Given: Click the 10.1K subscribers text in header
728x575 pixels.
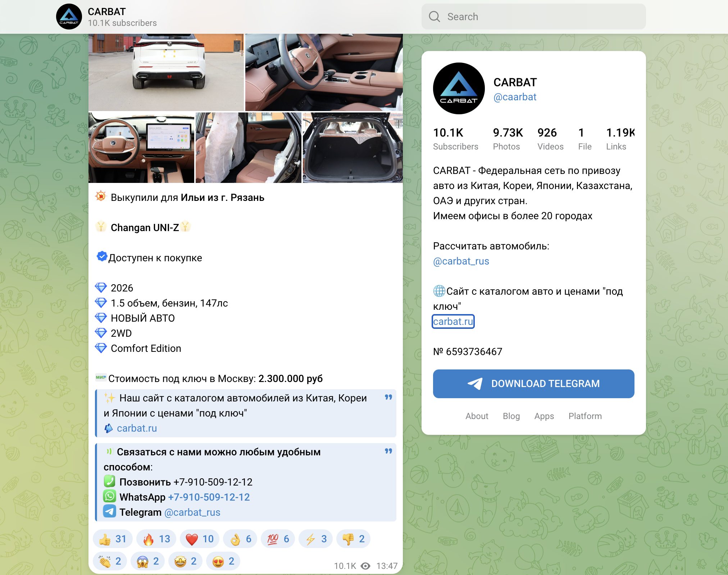Looking at the screenshot, I should click(122, 23).
